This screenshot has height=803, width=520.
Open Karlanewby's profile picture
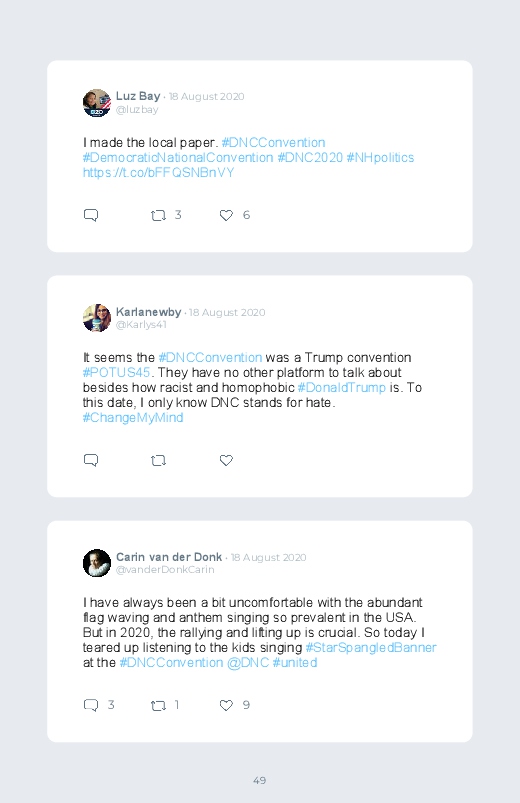[x=97, y=318]
